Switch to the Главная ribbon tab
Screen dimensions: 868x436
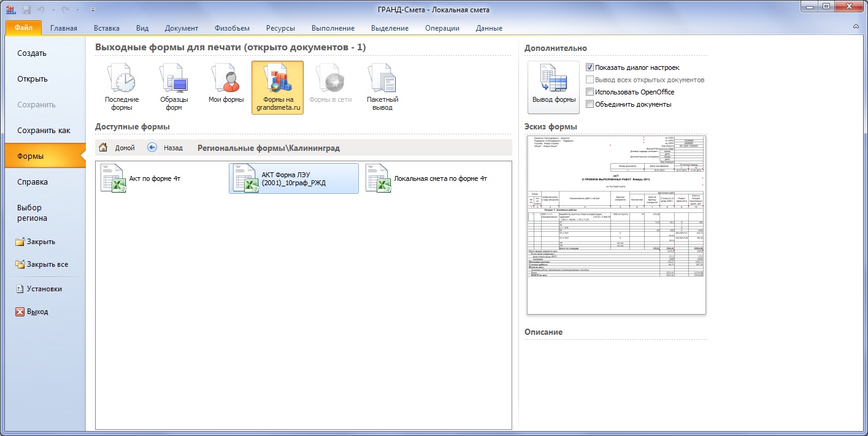coord(64,28)
